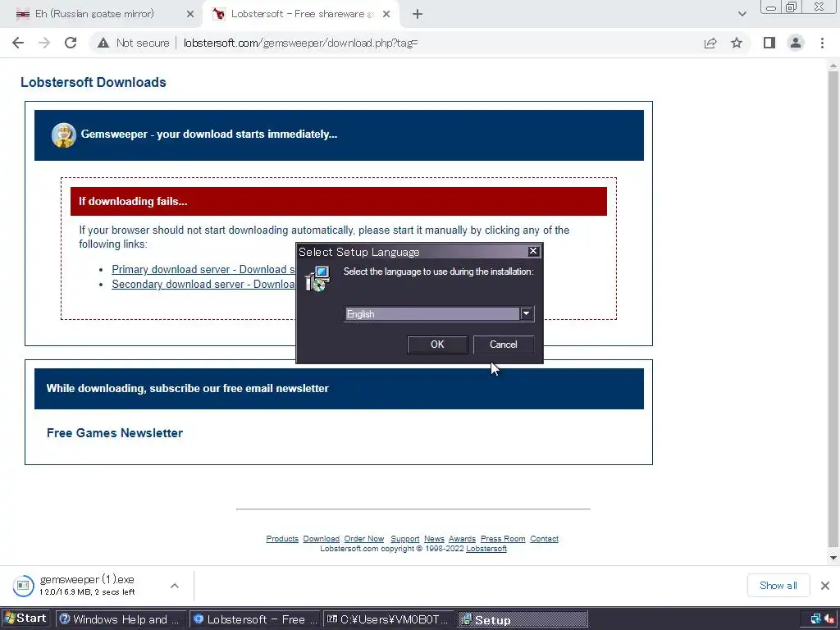The width and height of the screenshot is (840, 630).
Task: Toggle the browser side panel
Action: [x=769, y=43]
